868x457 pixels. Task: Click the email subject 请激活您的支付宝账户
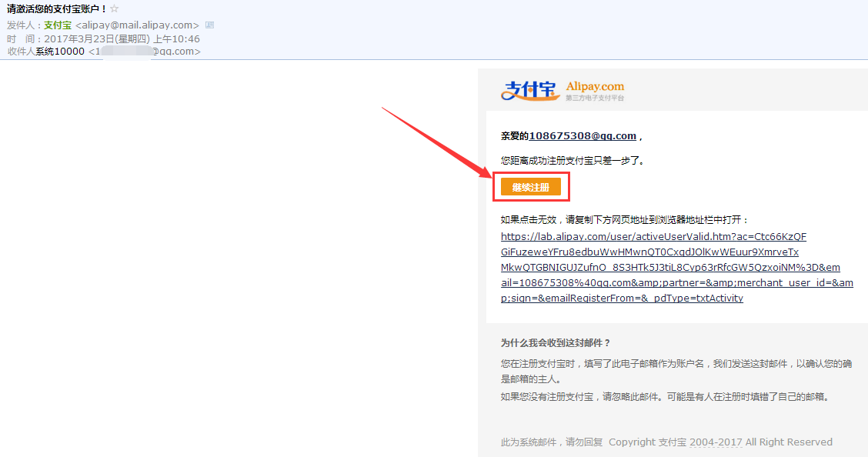pos(54,8)
